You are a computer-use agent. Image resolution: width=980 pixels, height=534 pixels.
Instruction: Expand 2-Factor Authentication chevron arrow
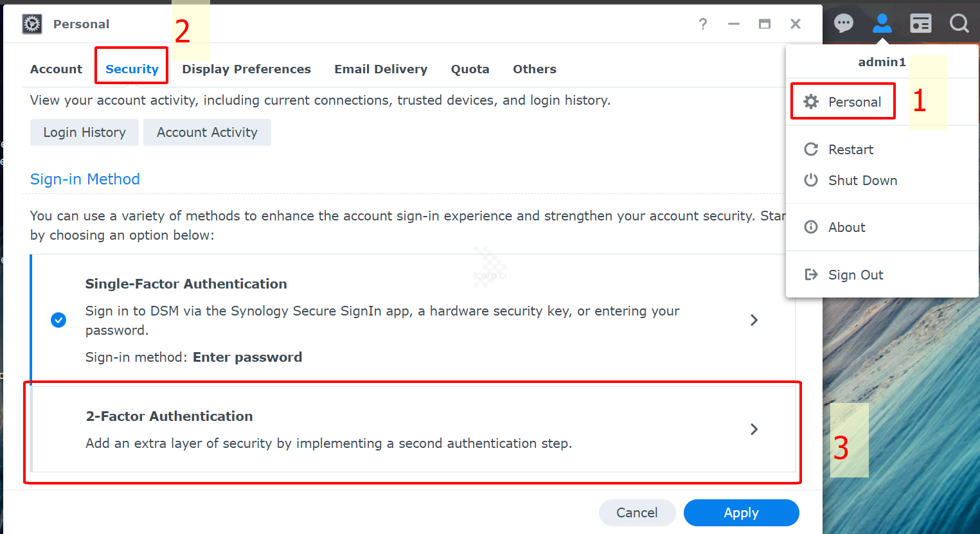click(754, 429)
